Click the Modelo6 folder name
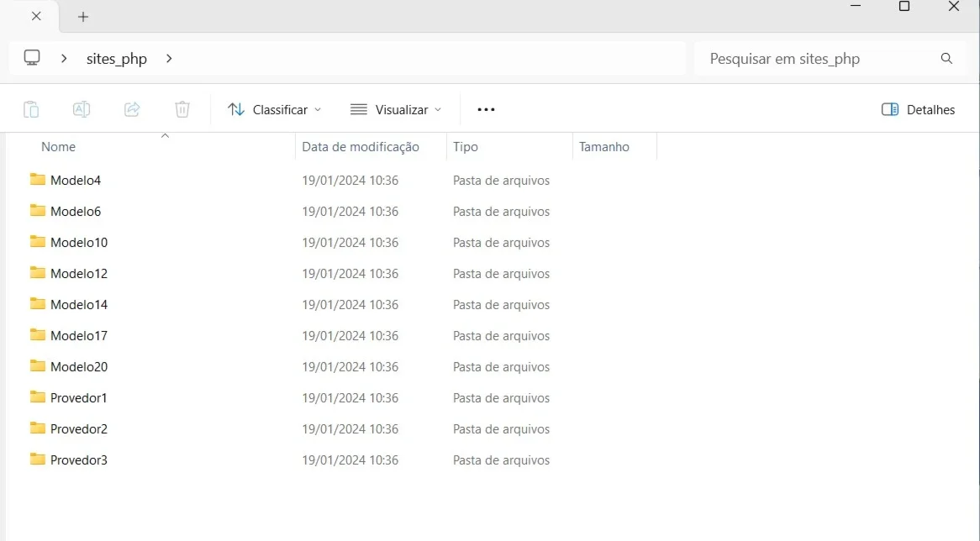This screenshot has height=541, width=980. [76, 212]
